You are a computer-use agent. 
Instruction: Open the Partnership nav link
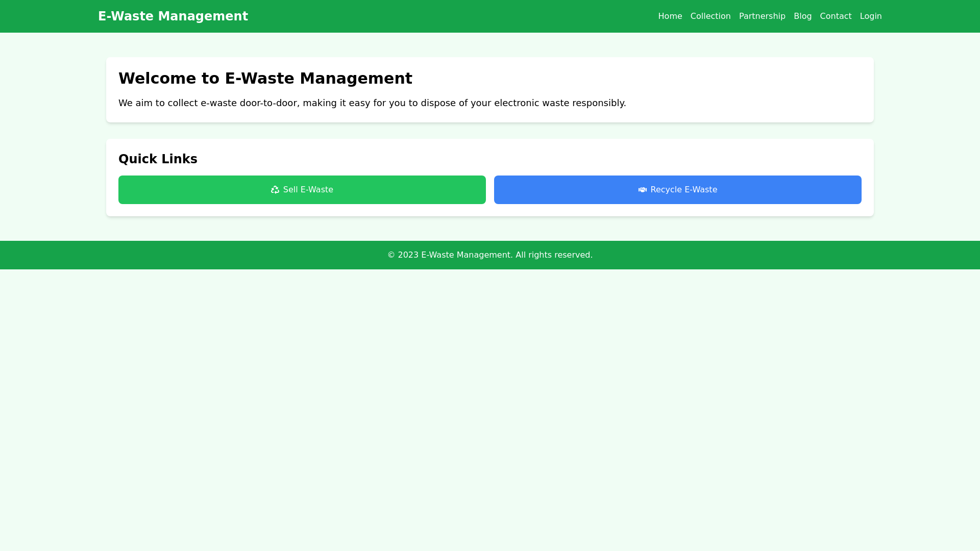762,16
